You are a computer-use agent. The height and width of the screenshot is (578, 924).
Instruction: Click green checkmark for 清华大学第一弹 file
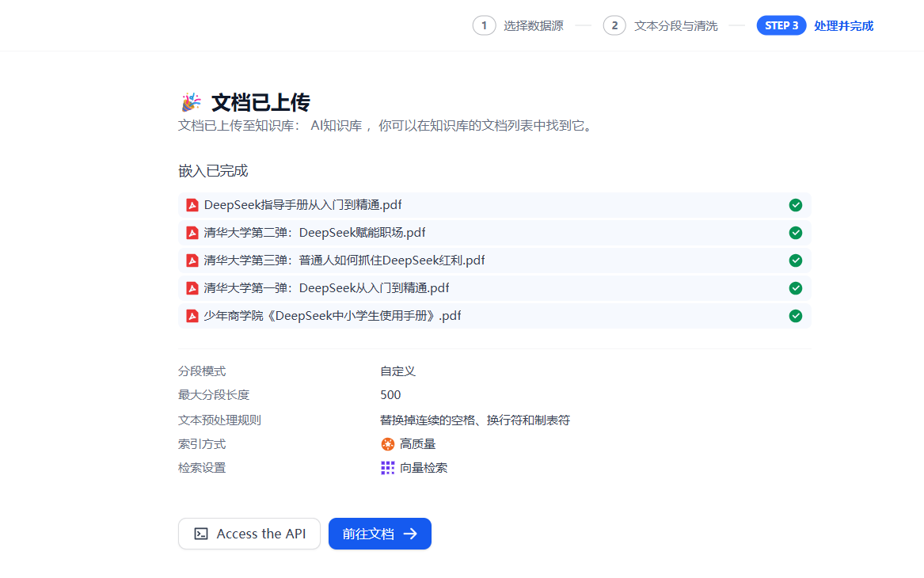coord(796,288)
